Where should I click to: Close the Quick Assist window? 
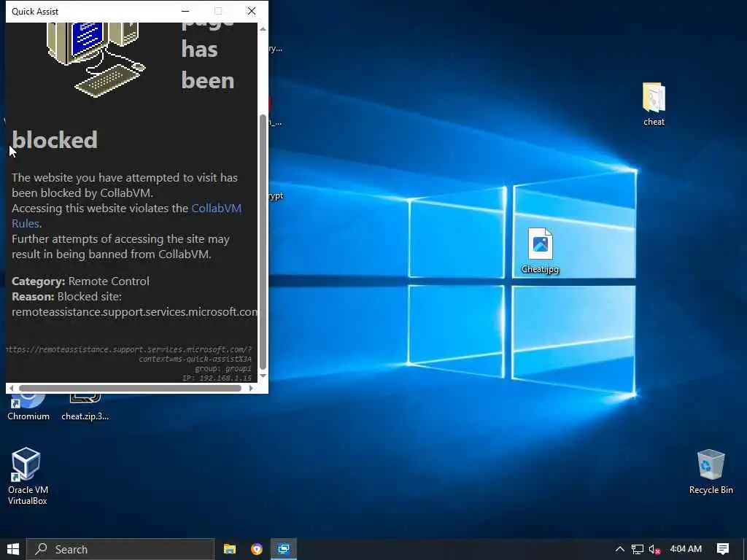tap(252, 11)
